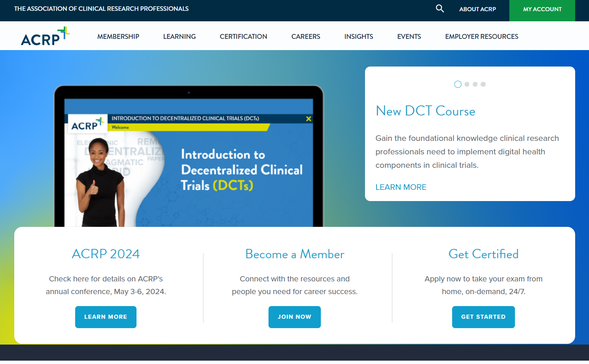This screenshot has width=589, height=364.
Task: Select the third carousel dot indicator
Action: coord(475,84)
